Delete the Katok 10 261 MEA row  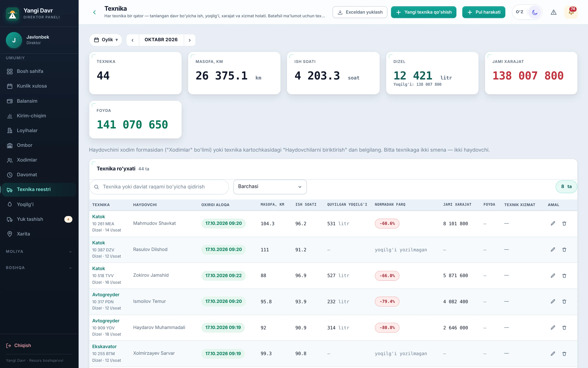click(564, 223)
